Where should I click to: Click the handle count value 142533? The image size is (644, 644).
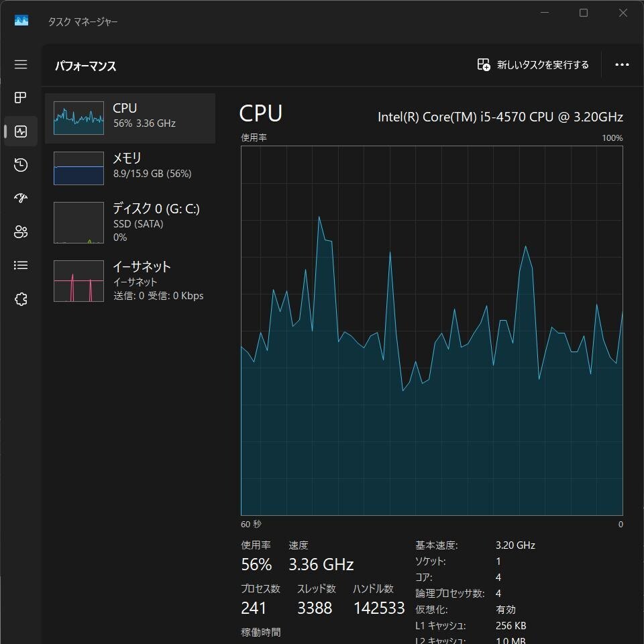379,608
